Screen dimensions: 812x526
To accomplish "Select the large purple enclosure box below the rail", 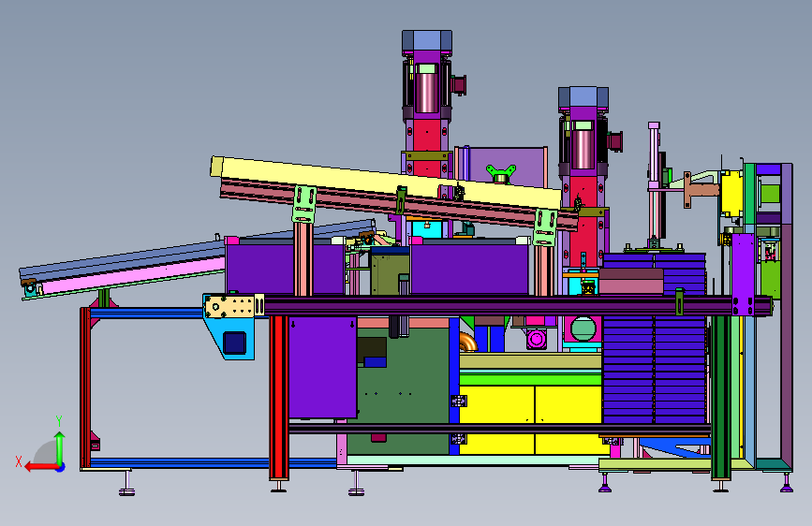I will 322,368.
